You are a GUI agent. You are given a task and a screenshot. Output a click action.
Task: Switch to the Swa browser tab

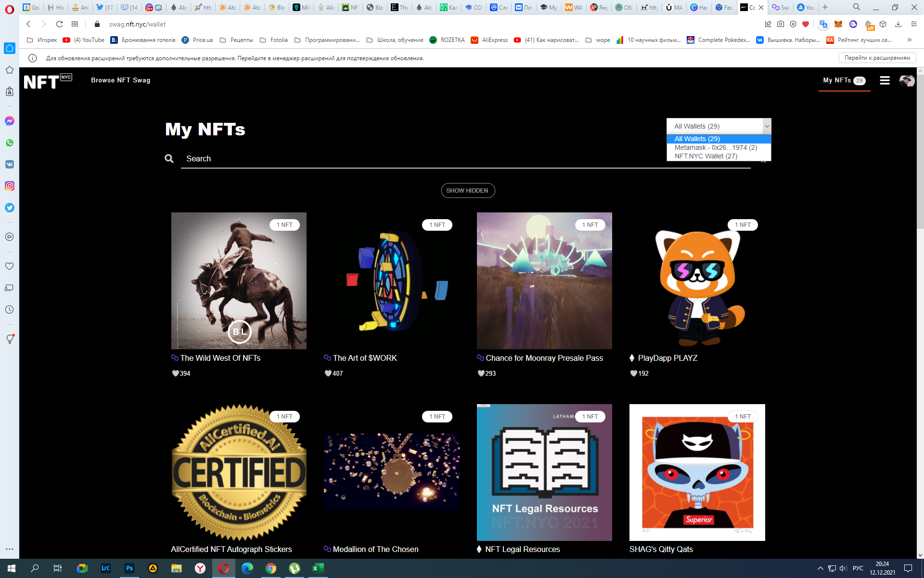[781, 7]
